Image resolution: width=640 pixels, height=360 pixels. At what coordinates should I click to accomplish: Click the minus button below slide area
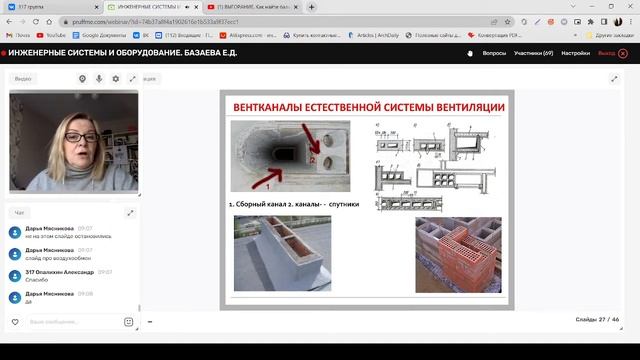pos(150,322)
